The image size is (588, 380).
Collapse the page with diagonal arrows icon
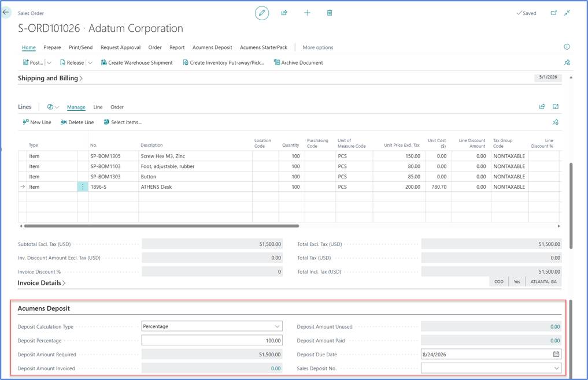click(x=567, y=13)
